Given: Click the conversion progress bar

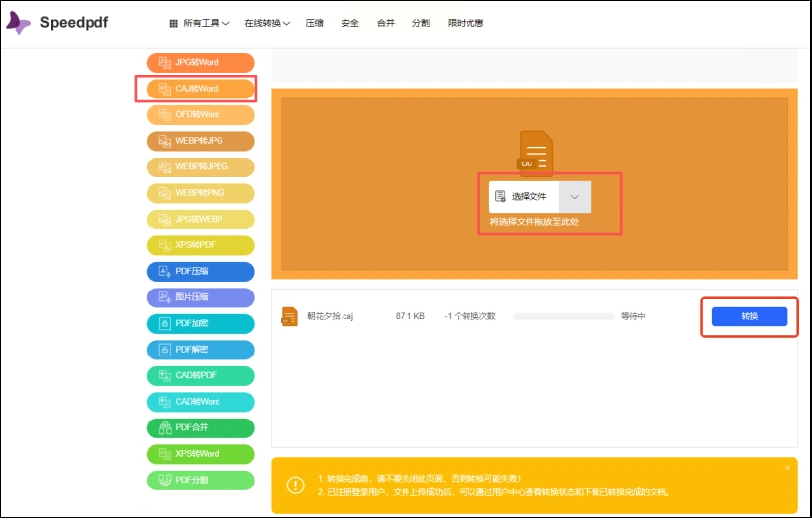Looking at the screenshot, I should point(563,316).
